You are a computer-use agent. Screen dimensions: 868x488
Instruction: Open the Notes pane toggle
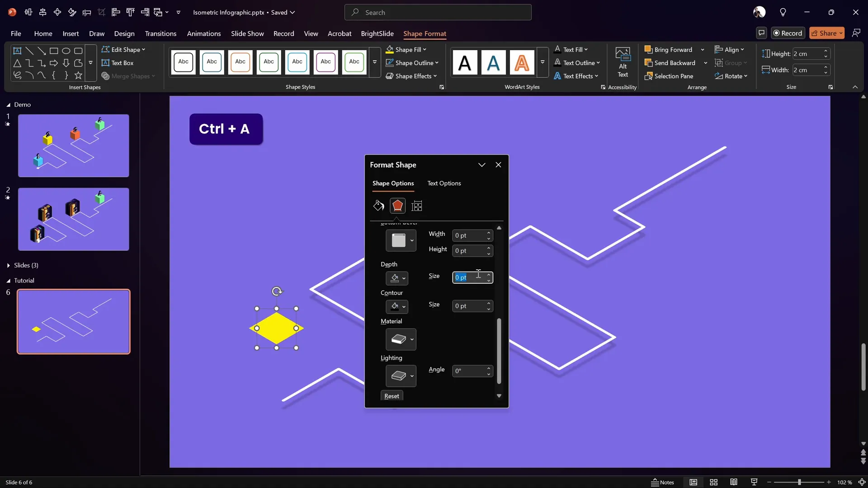663,482
